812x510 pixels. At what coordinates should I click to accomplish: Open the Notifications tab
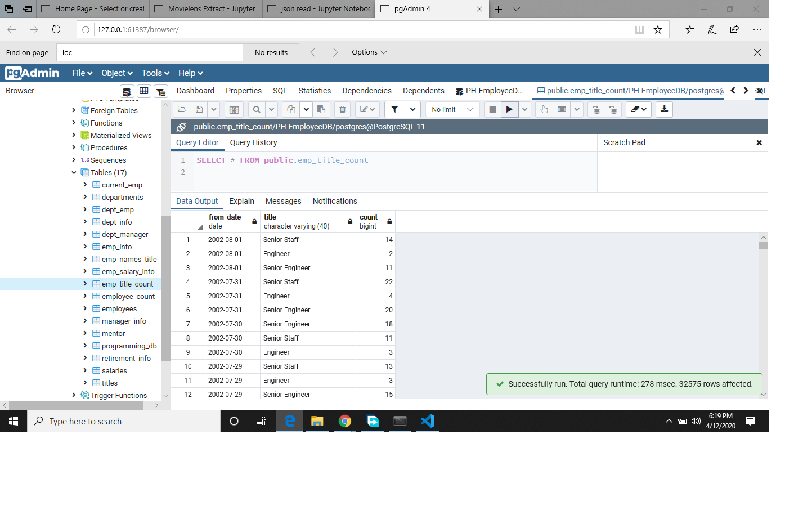tap(335, 201)
